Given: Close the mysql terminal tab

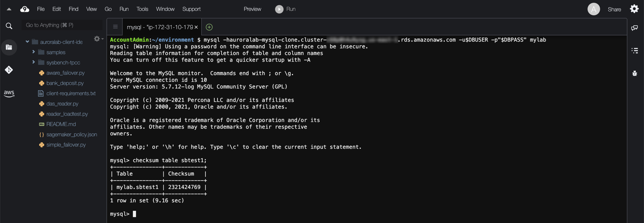Looking at the screenshot, I should click(x=196, y=27).
